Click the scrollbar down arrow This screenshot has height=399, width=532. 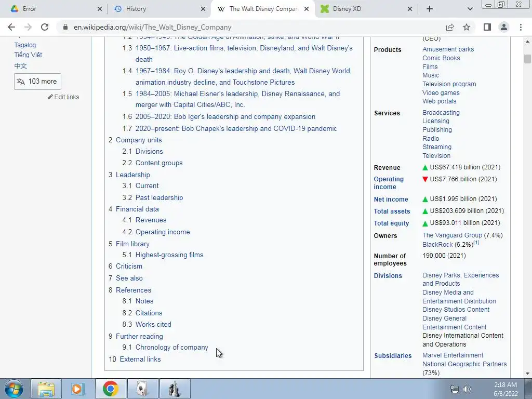[x=527, y=374]
